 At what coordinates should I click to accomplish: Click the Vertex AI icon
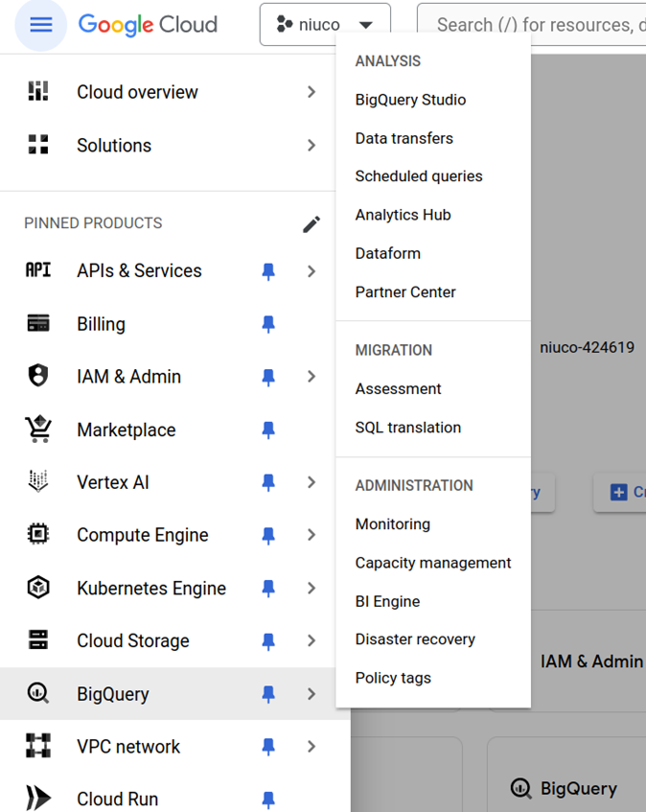(38, 481)
